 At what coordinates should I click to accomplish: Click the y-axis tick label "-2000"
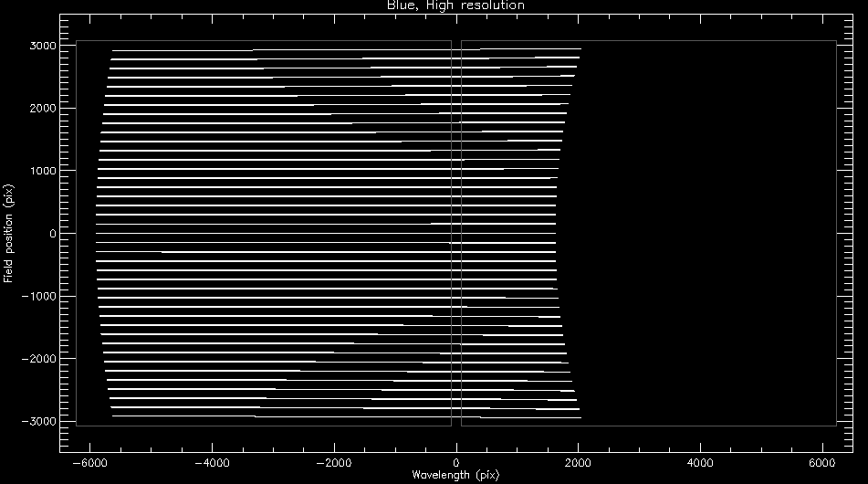point(38,359)
